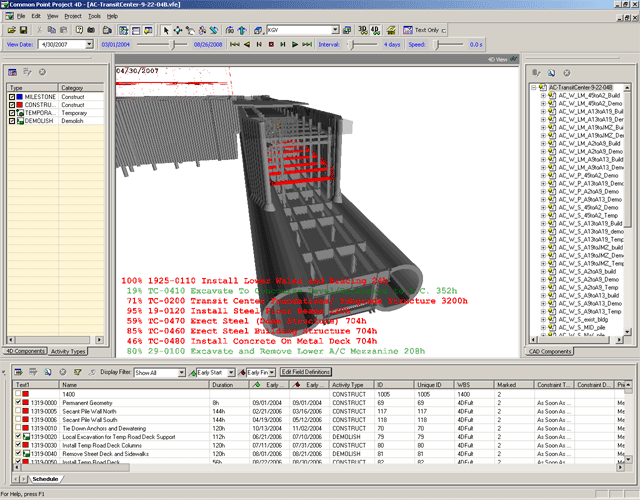Toggle the MILESTONE activity type checkbox
This screenshot has width=640, height=500.
click(x=12, y=97)
